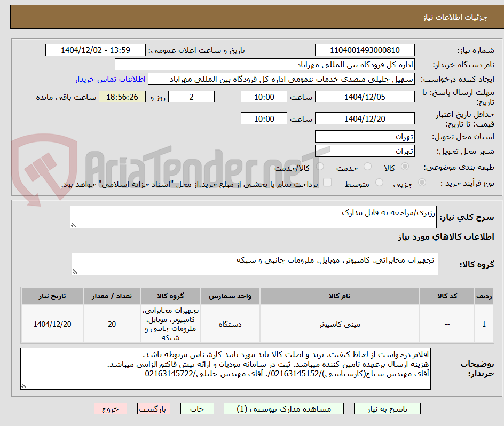Click the price validity time 10:00 field
The height and width of the screenshot is (426, 504).
(x=264, y=119)
